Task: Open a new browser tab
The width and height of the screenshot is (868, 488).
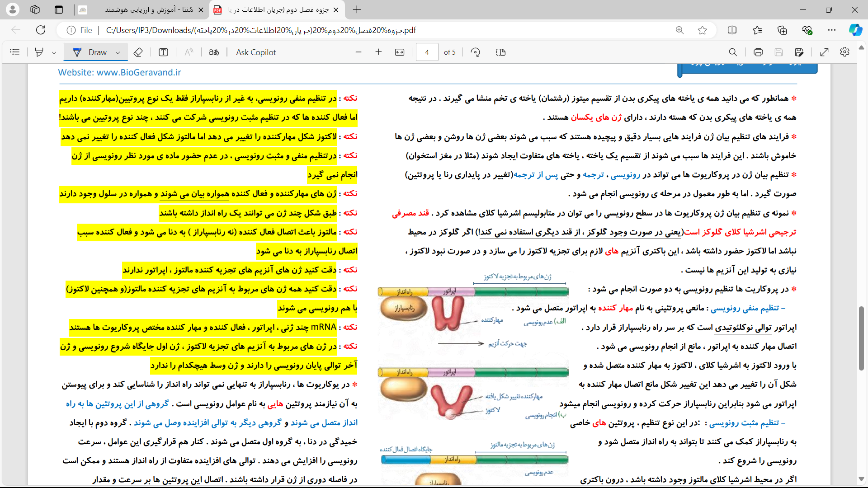Action: 357,9
